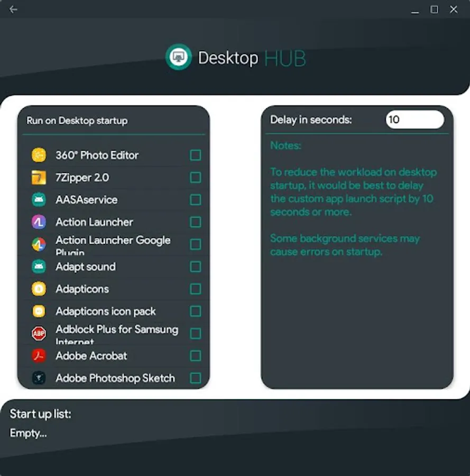The height and width of the screenshot is (476, 470).
Task: Select the Adapticons label
Action: pyautogui.click(x=82, y=289)
